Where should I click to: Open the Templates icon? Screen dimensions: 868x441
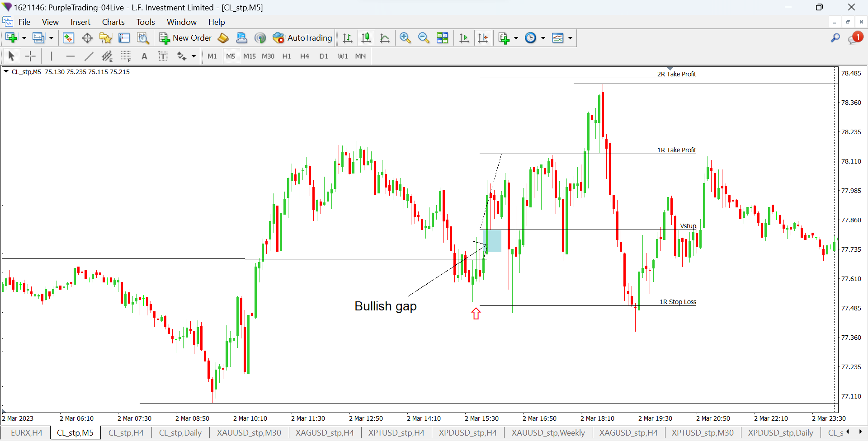(558, 38)
